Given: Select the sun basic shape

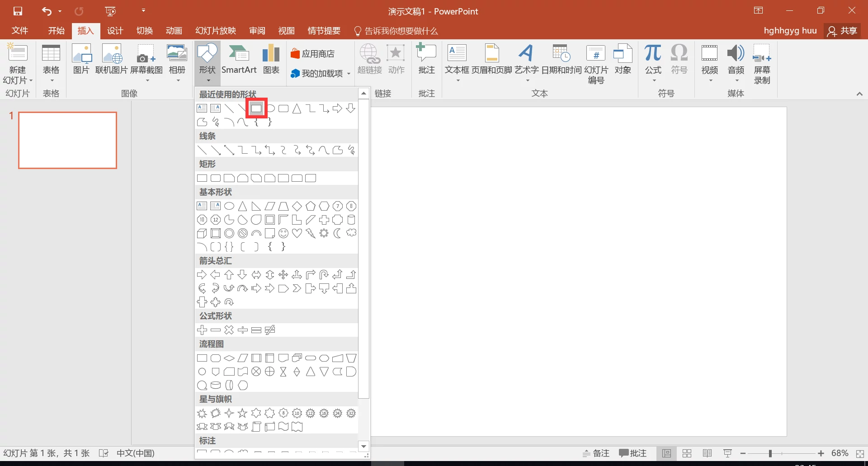Looking at the screenshot, I should (324, 233).
